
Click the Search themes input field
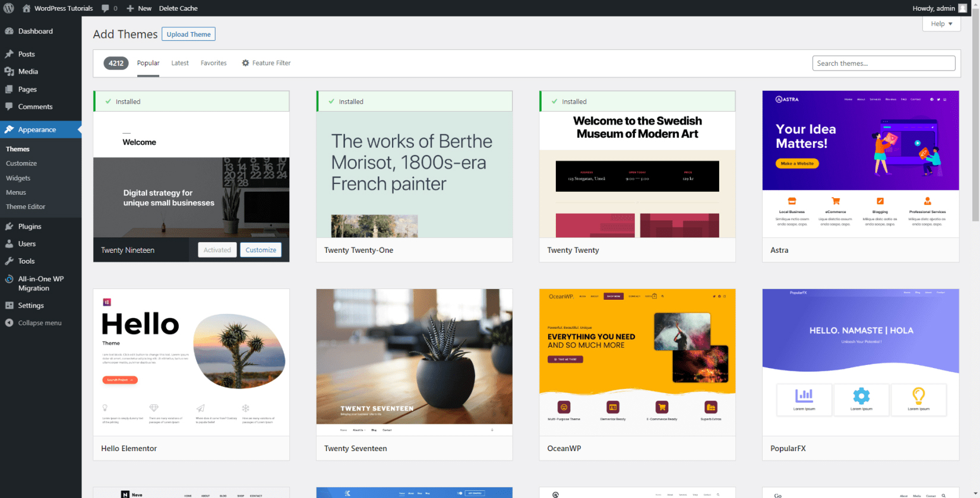click(883, 64)
